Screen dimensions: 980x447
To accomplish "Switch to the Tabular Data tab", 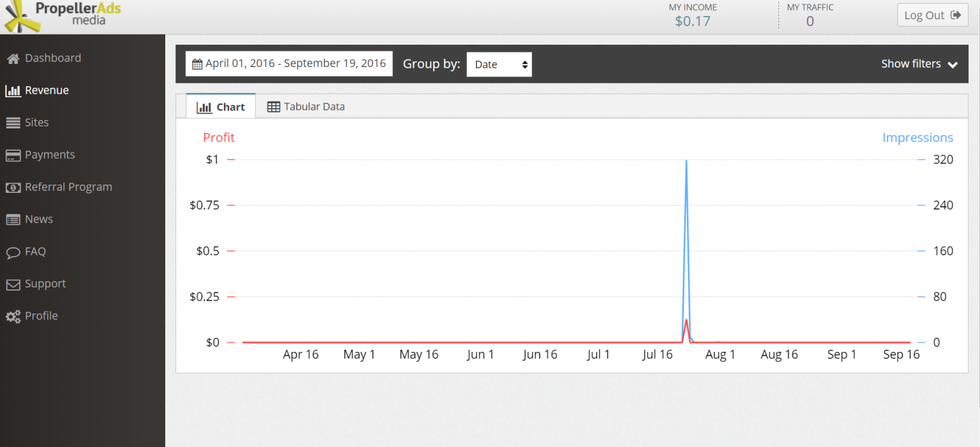I will 306,107.
